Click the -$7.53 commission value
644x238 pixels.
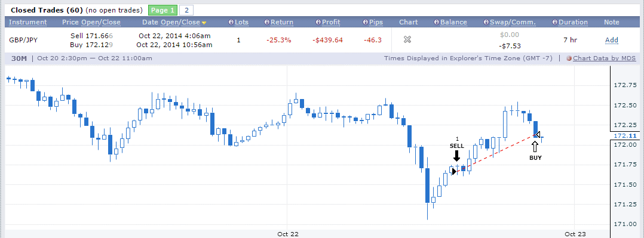tap(509, 45)
